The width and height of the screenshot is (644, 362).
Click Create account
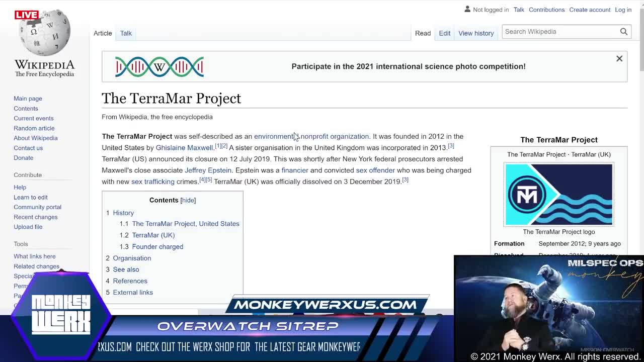590,10
